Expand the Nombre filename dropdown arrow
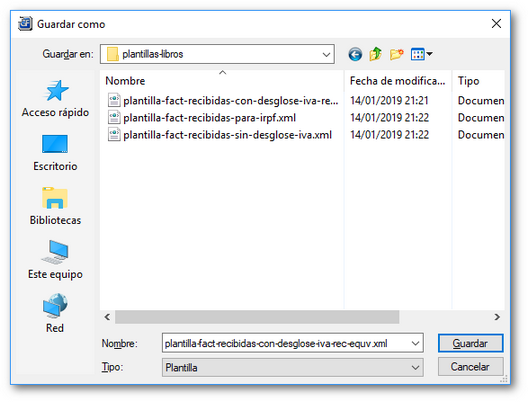This screenshot has width=528, height=402. (x=415, y=343)
